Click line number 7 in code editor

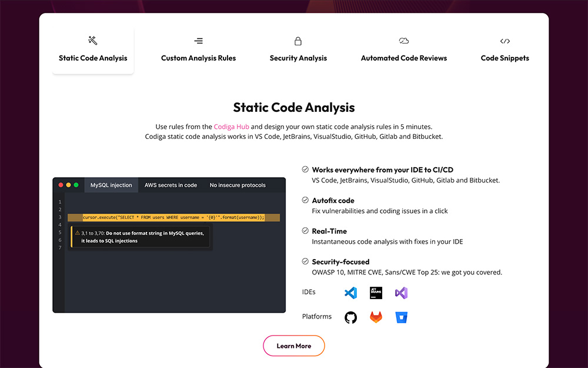click(x=59, y=248)
